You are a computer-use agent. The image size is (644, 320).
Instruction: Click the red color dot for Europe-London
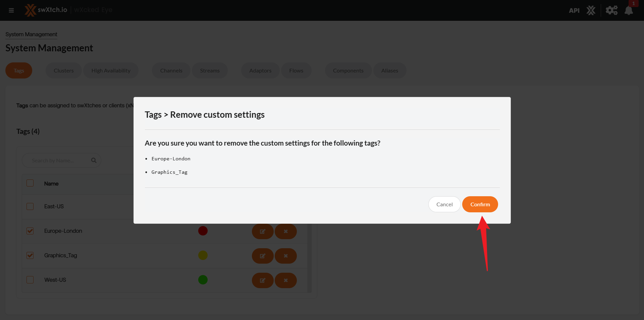(203, 231)
